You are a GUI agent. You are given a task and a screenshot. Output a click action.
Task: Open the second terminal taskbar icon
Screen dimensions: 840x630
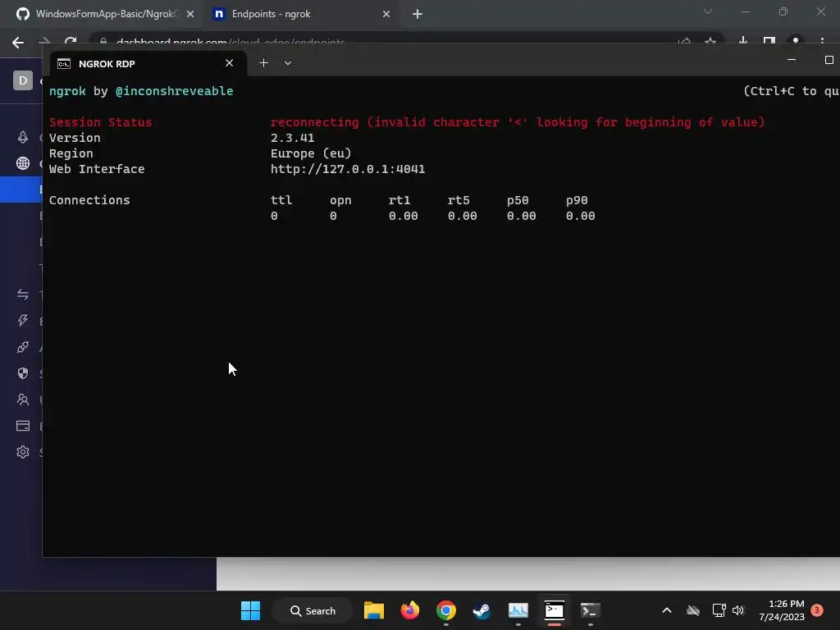(x=591, y=610)
